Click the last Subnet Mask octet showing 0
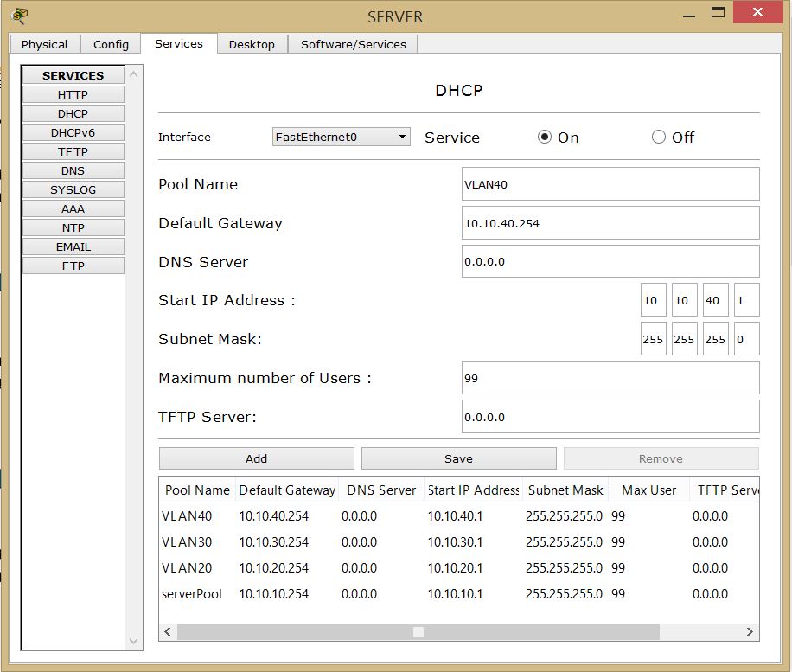The width and height of the screenshot is (792, 672). pyautogui.click(x=746, y=339)
